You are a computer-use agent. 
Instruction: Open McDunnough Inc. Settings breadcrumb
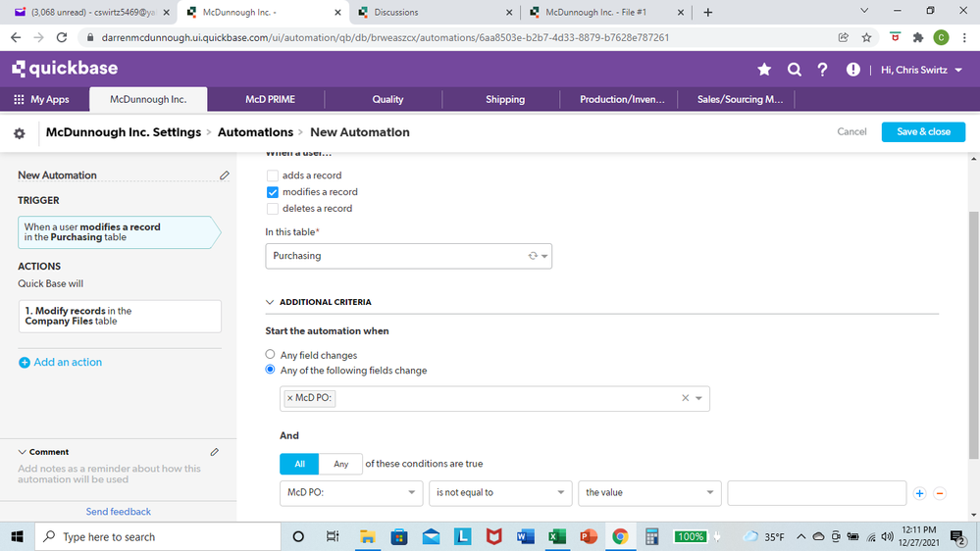click(124, 132)
